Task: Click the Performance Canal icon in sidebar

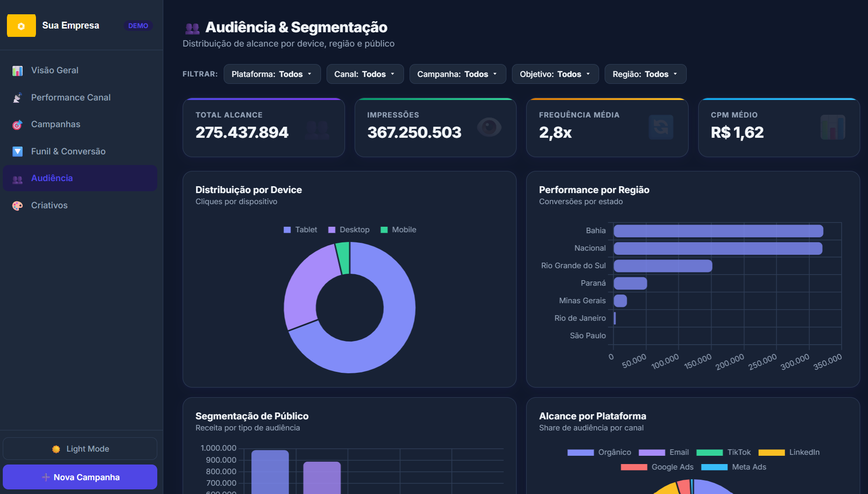Action: (18, 98)
